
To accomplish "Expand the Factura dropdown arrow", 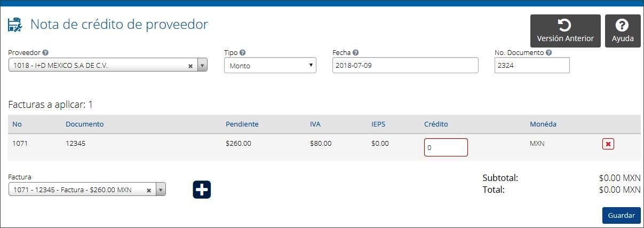I will pos(161,190).
